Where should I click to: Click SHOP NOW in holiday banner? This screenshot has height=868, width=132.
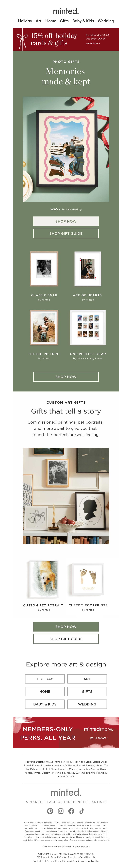pos(93,43)
